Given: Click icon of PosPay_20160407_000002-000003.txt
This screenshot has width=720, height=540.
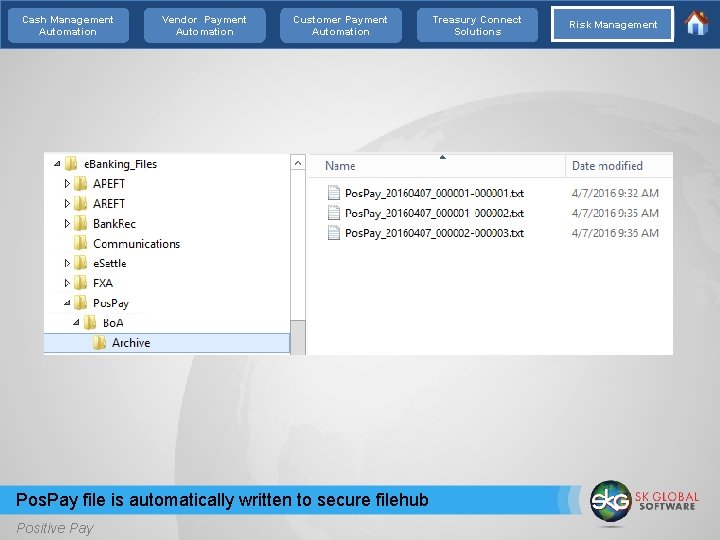Looking at the screenshot, I should (334, 233).
